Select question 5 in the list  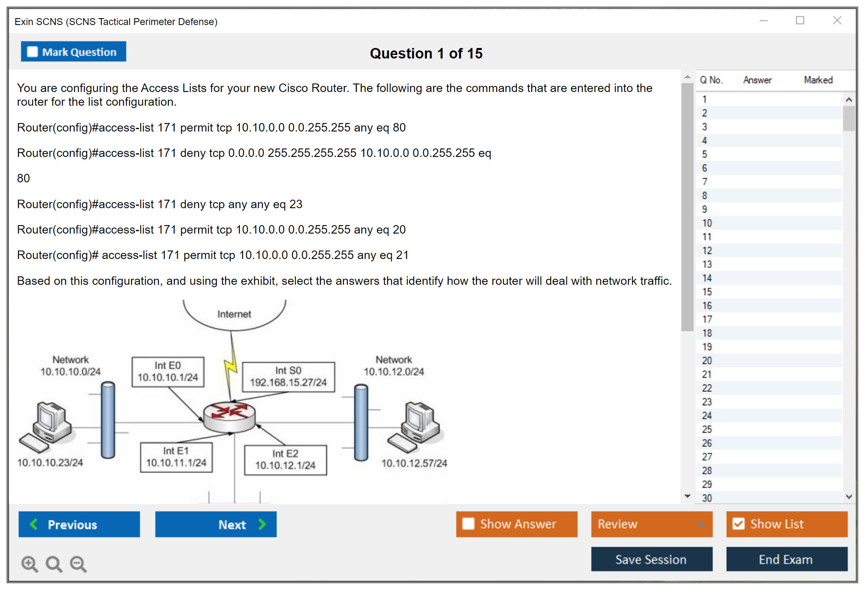704,154
